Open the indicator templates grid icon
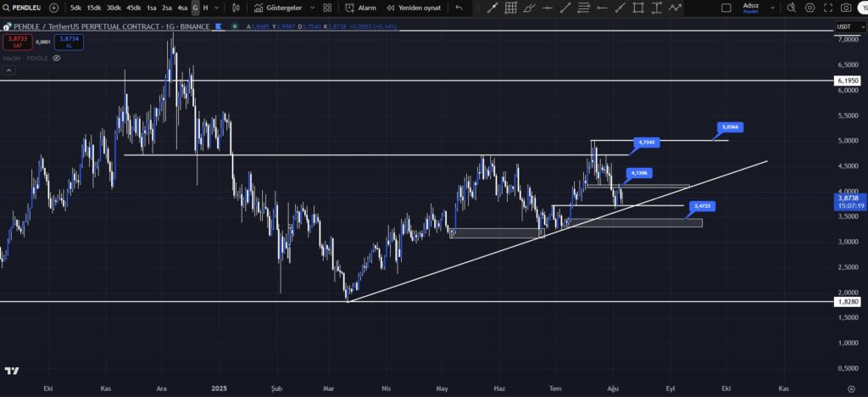The width and height of the screenshot is (868, 397). click(327, 8)
